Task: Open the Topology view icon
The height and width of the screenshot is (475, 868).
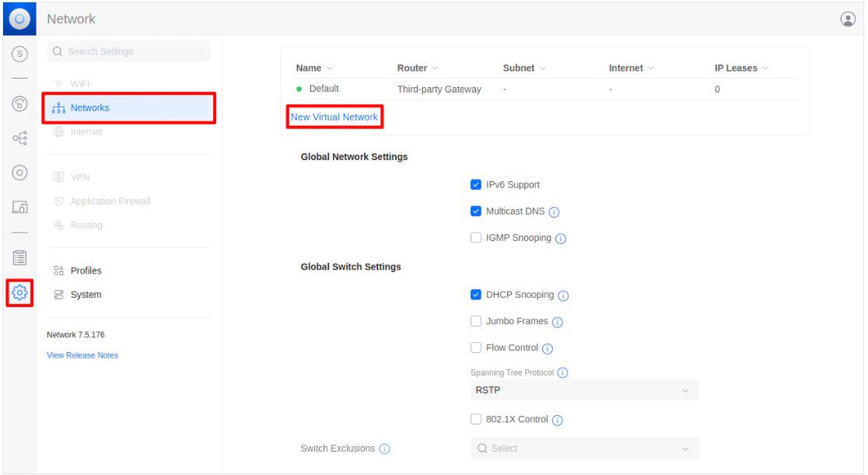Action: [19, 138]
